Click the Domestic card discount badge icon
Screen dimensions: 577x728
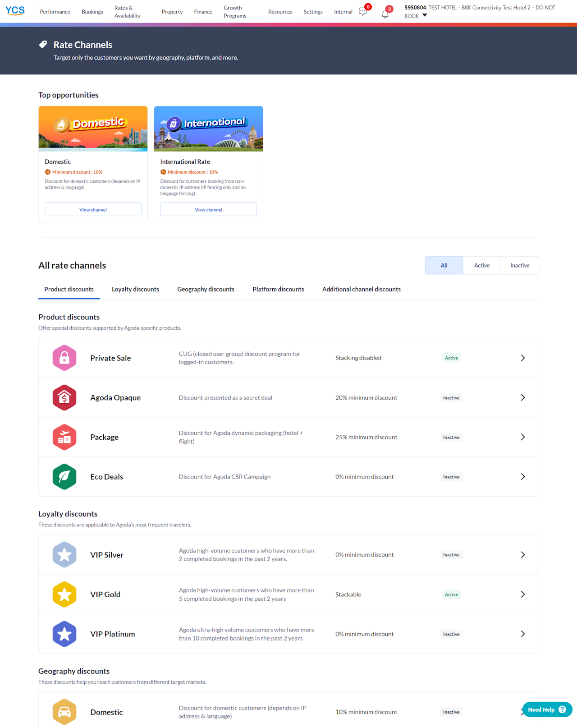(x=47, y=172)
